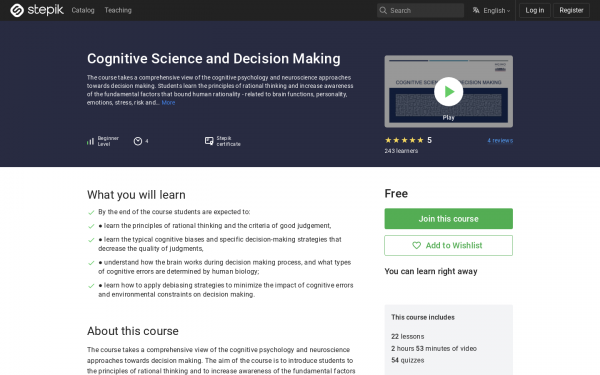This screenshot has height=375, width=600.
Task: Click checkmark beside rational thinking item
Action: pyautogui.click(x=91, y=226)
